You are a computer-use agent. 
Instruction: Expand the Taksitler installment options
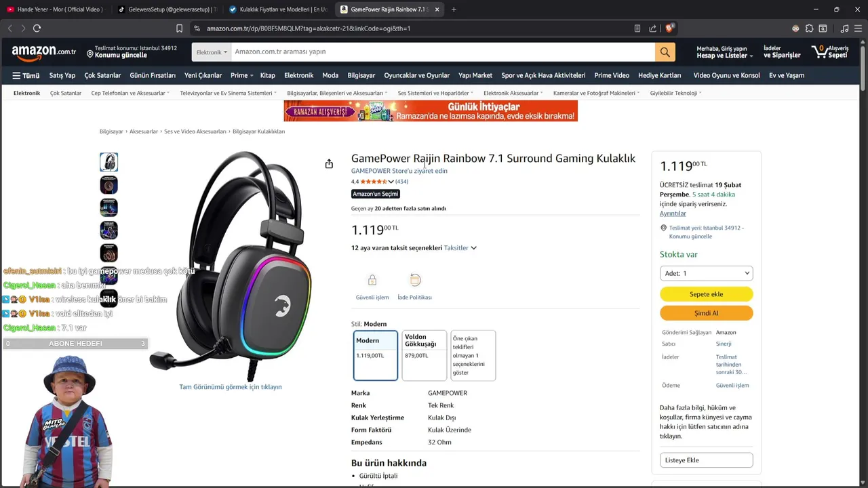[x=460, y=248]
